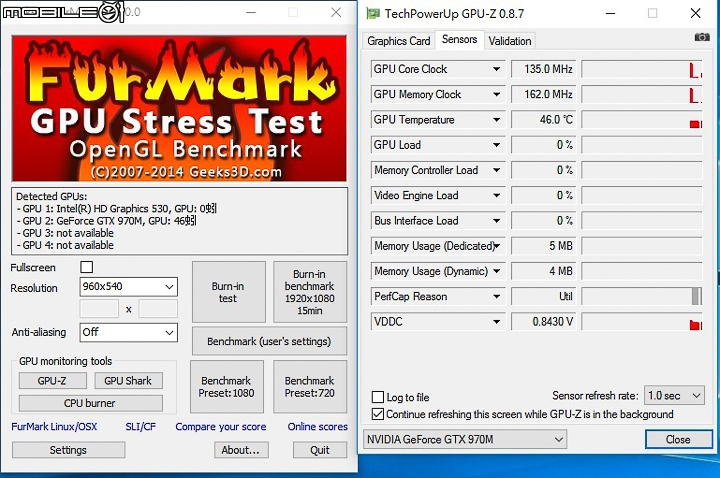This screenshot has width=720, height=478.
Task: Click the GPU-Z screenshot camera icon
Action: tap(702, 37)
